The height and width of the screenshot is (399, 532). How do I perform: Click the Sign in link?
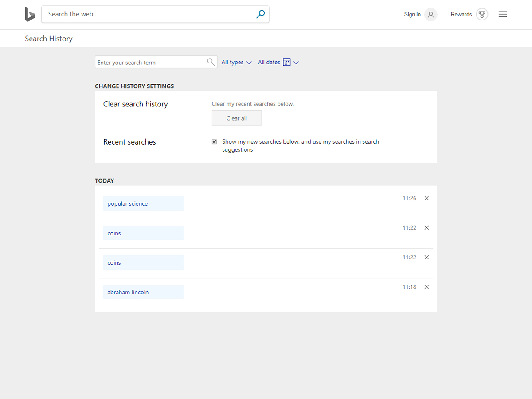click(x=412, y=15)
